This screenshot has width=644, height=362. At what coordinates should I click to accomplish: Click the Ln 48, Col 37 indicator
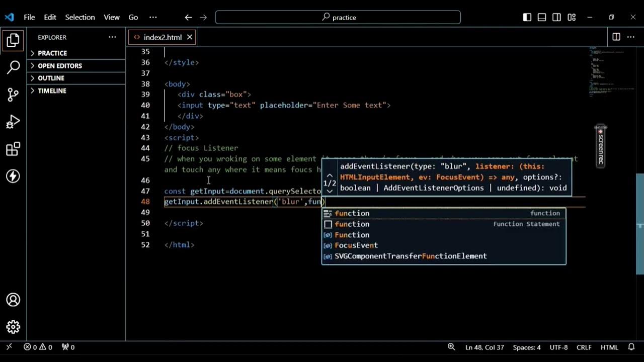[485, 347]
